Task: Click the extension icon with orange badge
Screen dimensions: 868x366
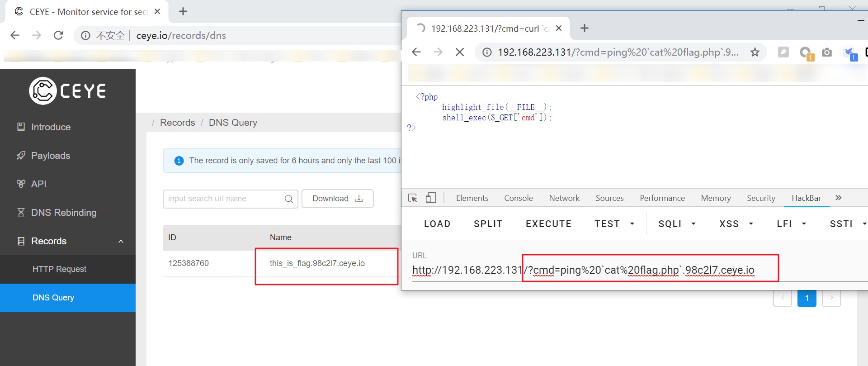Action: coord(806,53)
